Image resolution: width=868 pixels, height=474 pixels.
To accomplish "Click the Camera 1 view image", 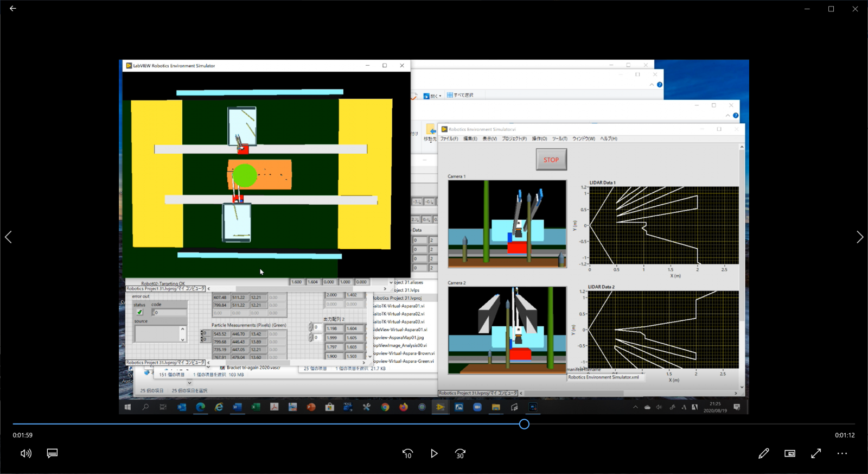I will [x=507, y=224].
